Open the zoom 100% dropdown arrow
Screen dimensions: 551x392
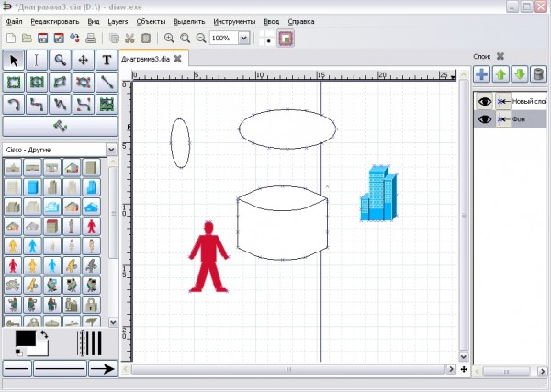[244, 38]
